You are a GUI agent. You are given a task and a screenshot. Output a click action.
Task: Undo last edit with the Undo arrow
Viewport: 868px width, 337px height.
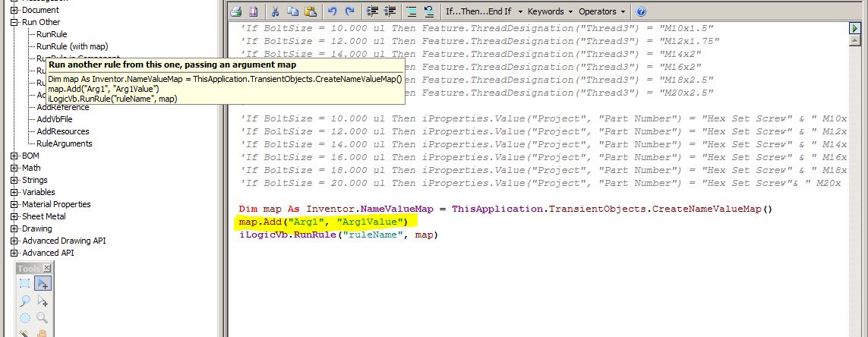tap(332, 11)
